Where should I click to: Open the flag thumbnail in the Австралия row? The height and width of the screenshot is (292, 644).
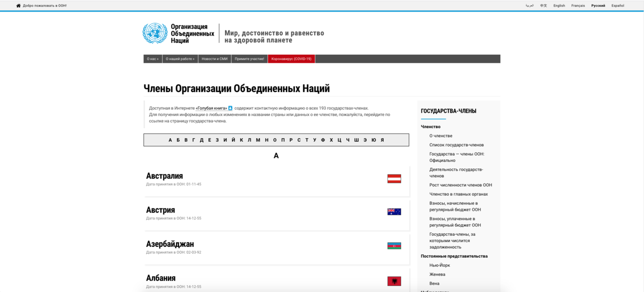[394, 178]
